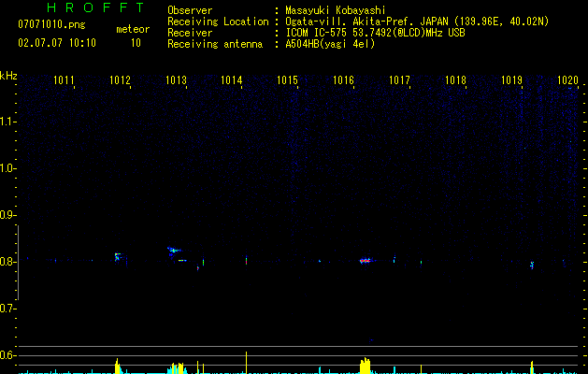Click the Observer label
This screenshot has height=374, width=588.
[190, 10]
